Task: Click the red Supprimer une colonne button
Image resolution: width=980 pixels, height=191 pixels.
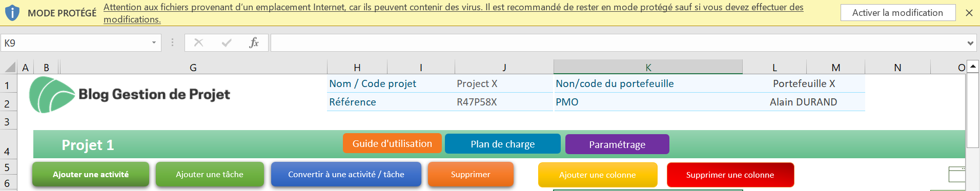Action: (x=730, y=175)
